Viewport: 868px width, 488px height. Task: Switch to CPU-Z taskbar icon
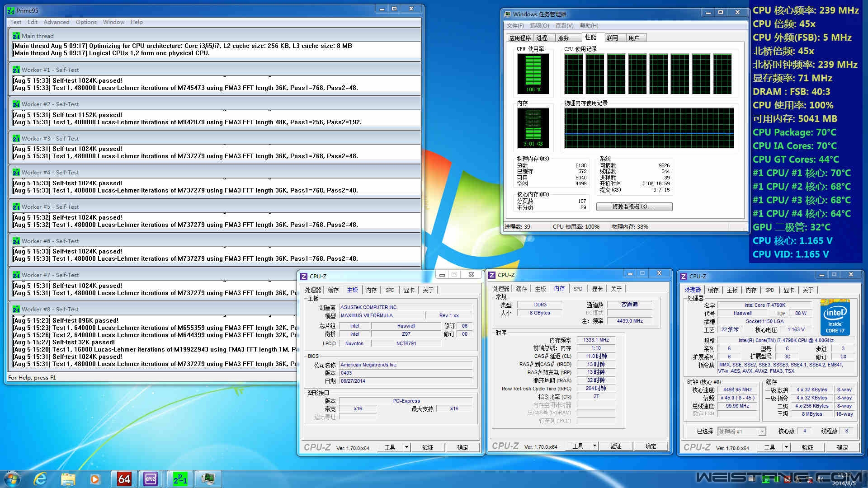click(x=151, y=479)
